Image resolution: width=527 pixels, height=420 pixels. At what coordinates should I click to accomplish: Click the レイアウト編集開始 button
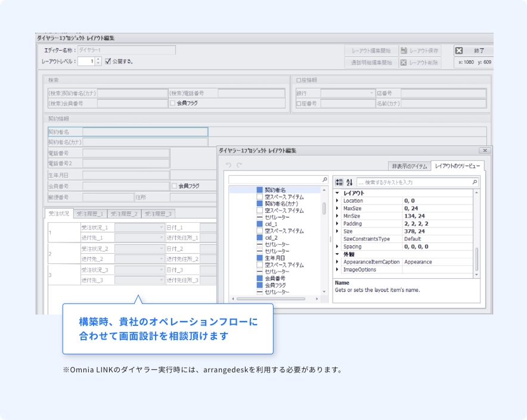pyautogui.click(x=371, y=51)
